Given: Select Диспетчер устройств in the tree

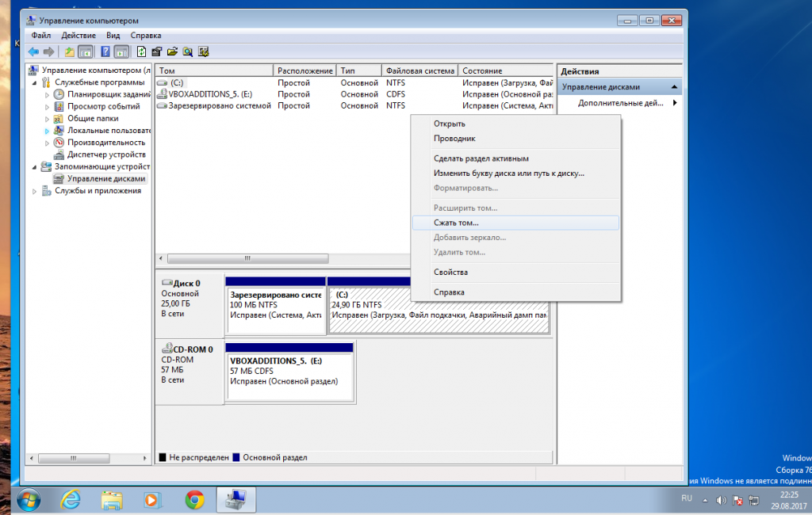Looking at the screenshot, I should (106, 154).
